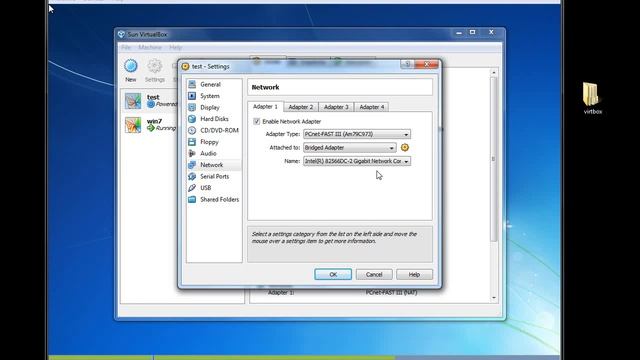Screen dimensions: 640x360
Task: Click the Serial Ports icon
Action: click(192, 176)
